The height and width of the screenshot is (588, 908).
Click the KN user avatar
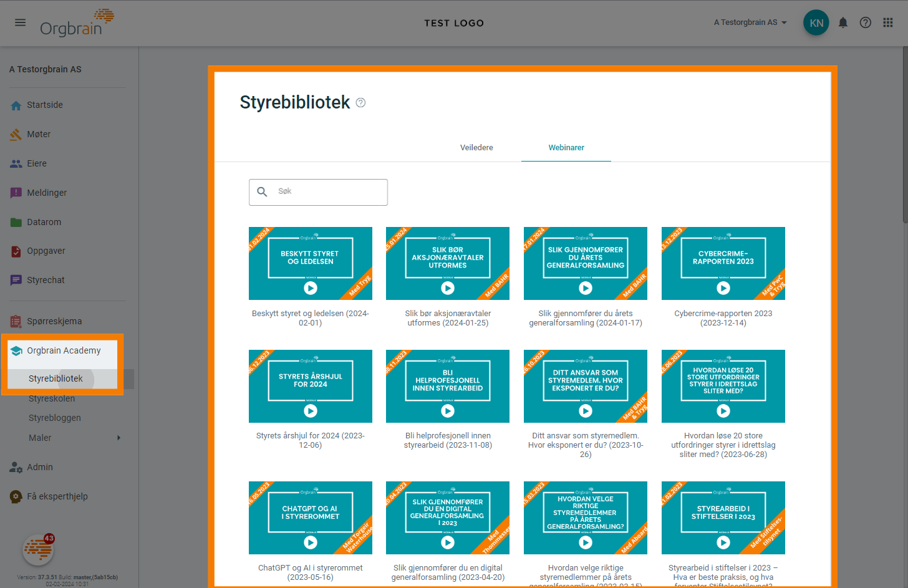pos(816,23)
